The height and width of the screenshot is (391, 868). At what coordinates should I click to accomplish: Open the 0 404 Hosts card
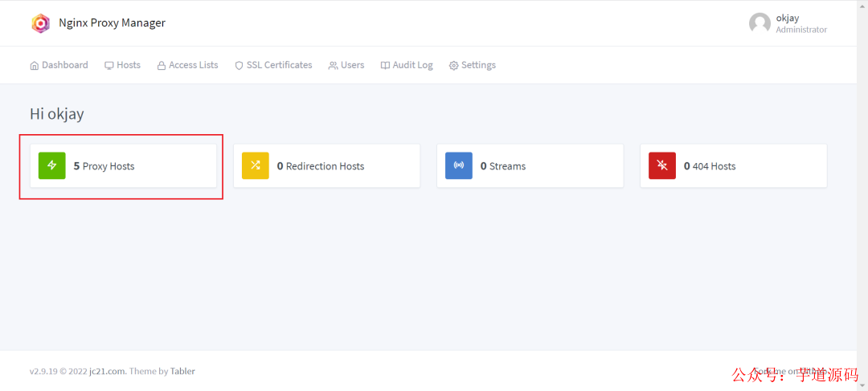tap(734, 166)
